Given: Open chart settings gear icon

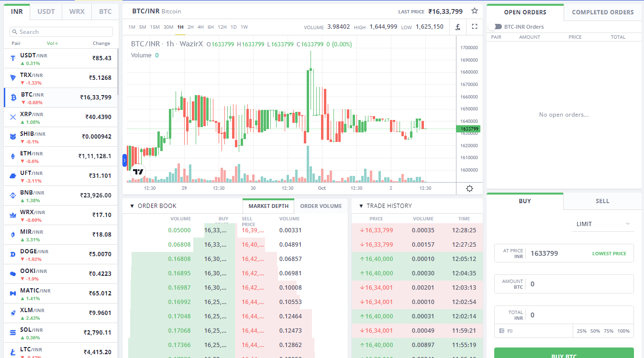Looking at the screenshot, I should click(469, 188).
